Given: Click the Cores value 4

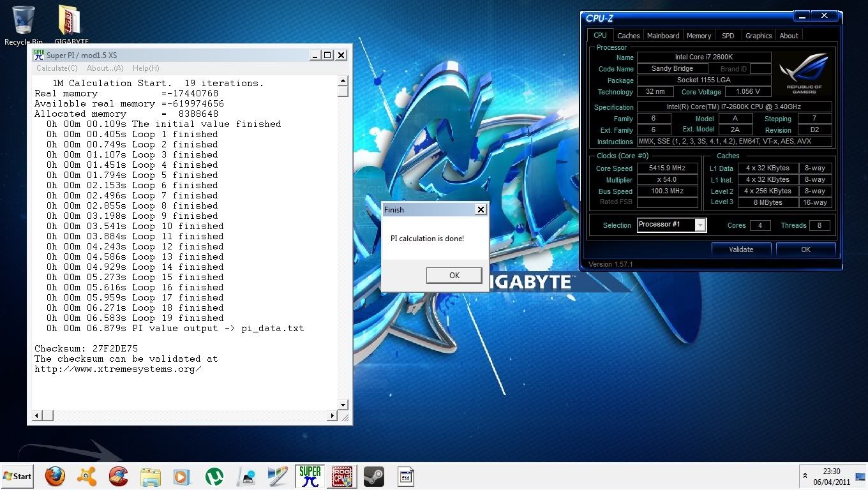Looking at the screenshot, I should (x=759, y=225).
